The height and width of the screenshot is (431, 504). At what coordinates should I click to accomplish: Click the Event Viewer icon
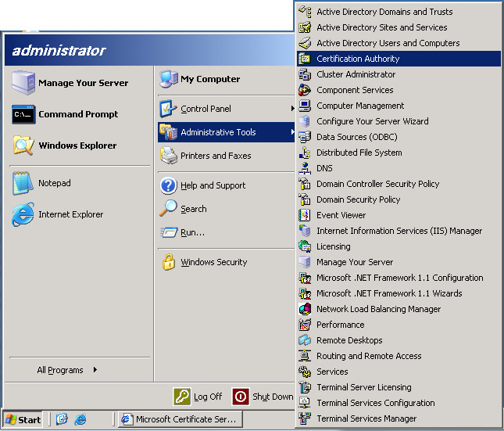pos(305,215)
